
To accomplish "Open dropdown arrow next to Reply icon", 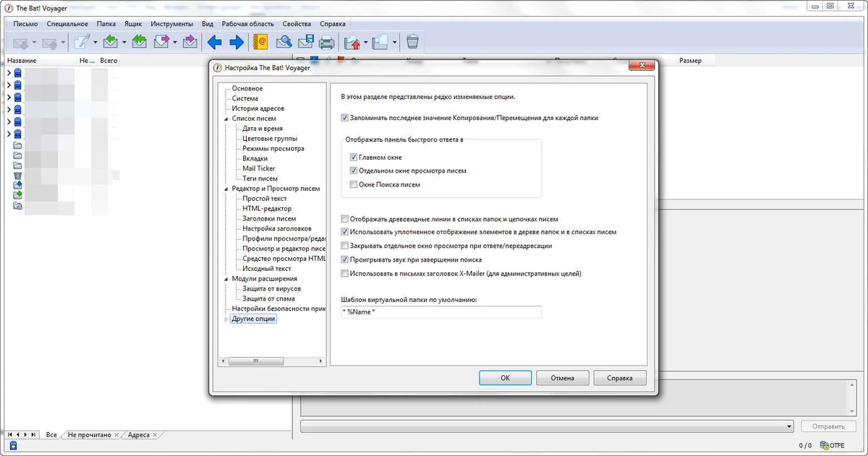I will [x=124, y=42].
